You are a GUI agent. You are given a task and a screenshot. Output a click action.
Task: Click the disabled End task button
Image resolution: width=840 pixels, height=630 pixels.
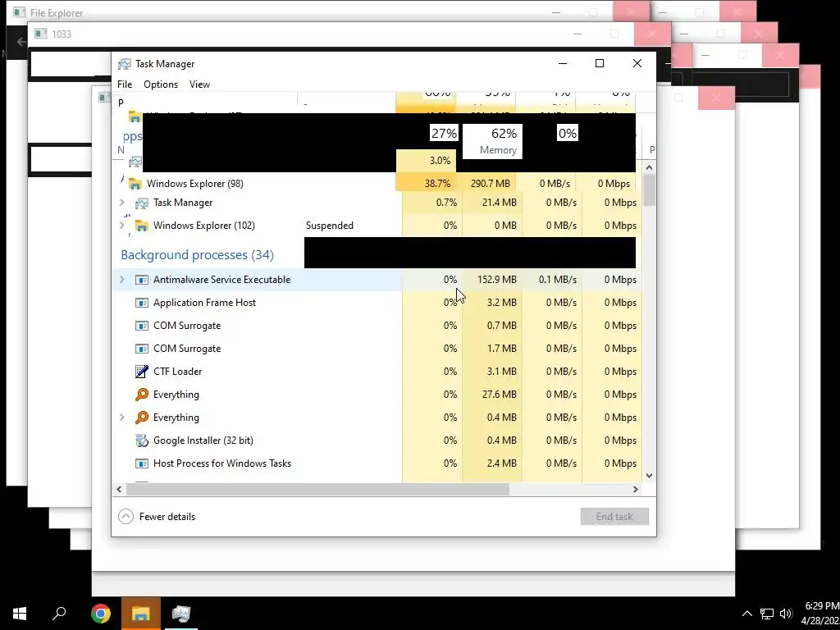click(614, 517)
